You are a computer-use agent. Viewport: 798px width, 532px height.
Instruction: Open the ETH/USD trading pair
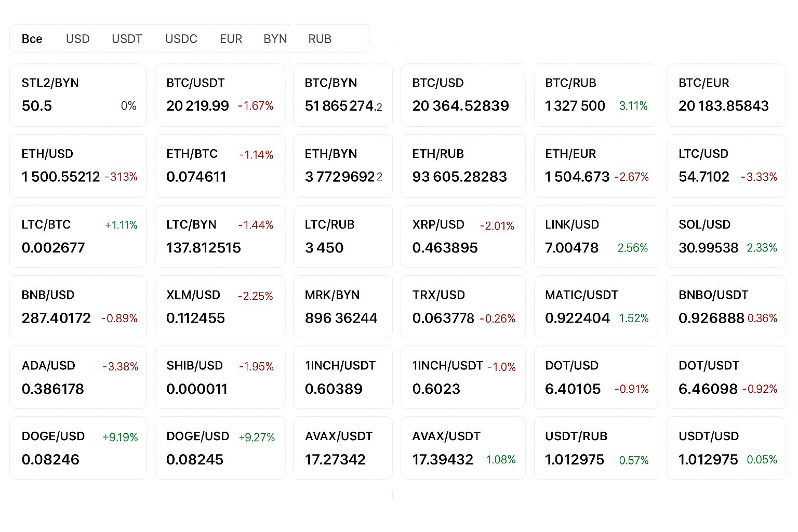click(78, 166)
